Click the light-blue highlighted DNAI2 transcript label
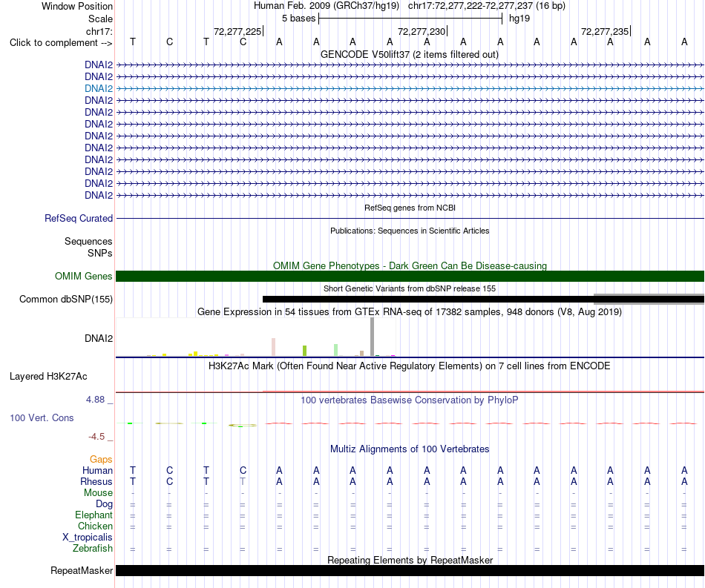 (99, 88)
